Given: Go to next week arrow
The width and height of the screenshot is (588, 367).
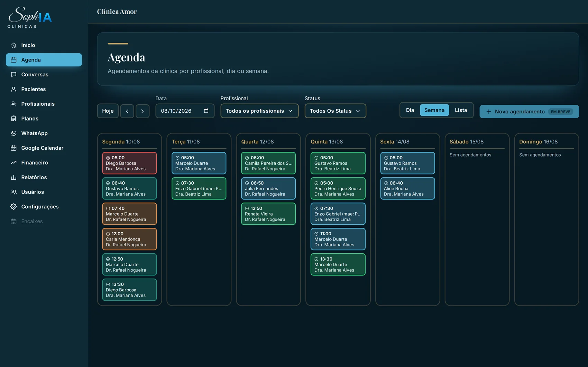Looking at the screenshot, I should point(143,111).
